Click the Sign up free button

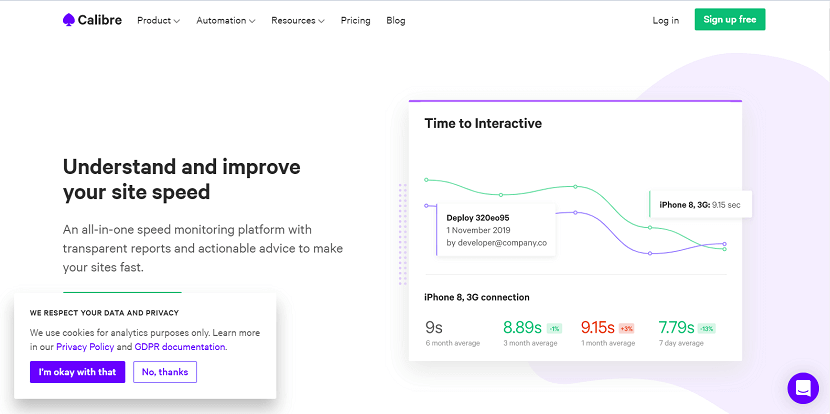click(729, 20)
